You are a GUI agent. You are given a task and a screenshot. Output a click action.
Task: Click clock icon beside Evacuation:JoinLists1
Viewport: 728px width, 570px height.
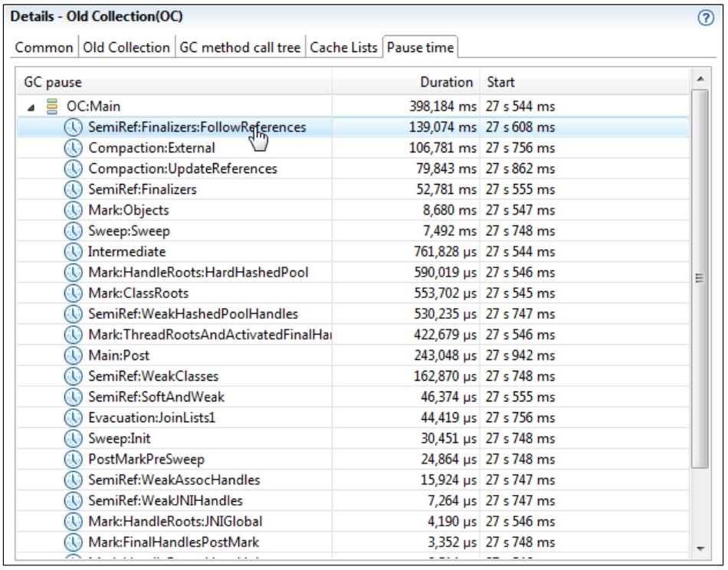tap(73, 418)
